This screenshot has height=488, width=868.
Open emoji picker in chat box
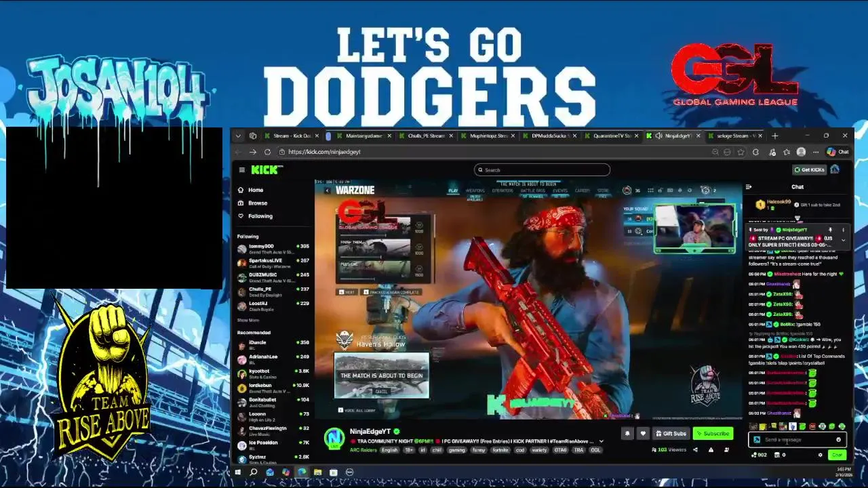click(x=838, y=440)
